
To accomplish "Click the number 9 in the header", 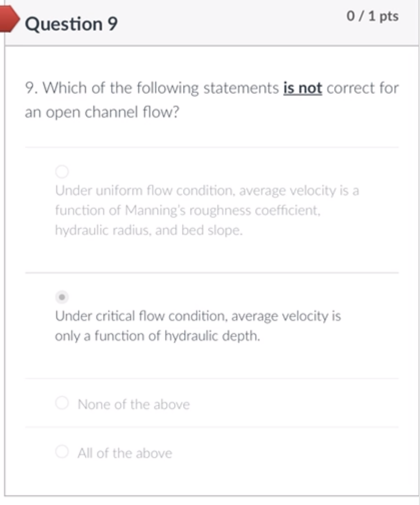I will point(111,24).
